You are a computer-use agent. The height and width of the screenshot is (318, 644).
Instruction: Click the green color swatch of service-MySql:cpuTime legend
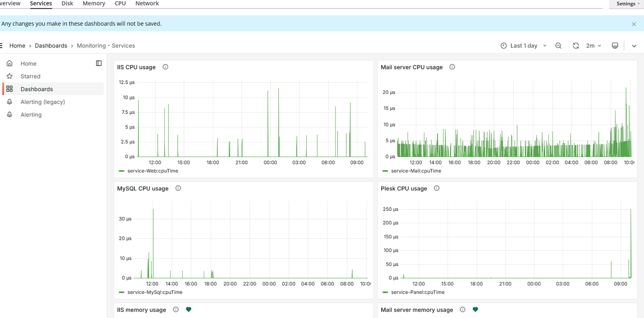tap(121, 292)
